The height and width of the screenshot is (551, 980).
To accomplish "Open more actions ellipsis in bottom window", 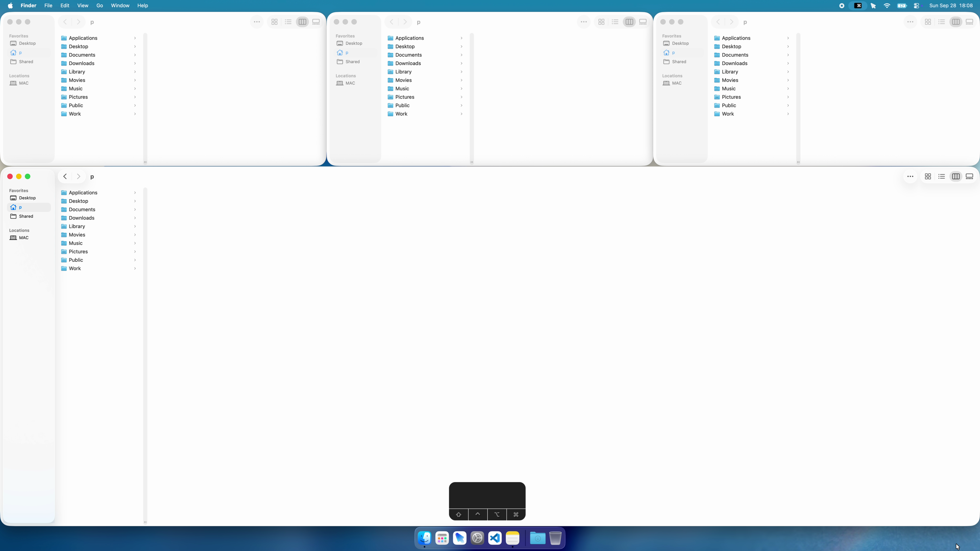I will pos(910,176).
